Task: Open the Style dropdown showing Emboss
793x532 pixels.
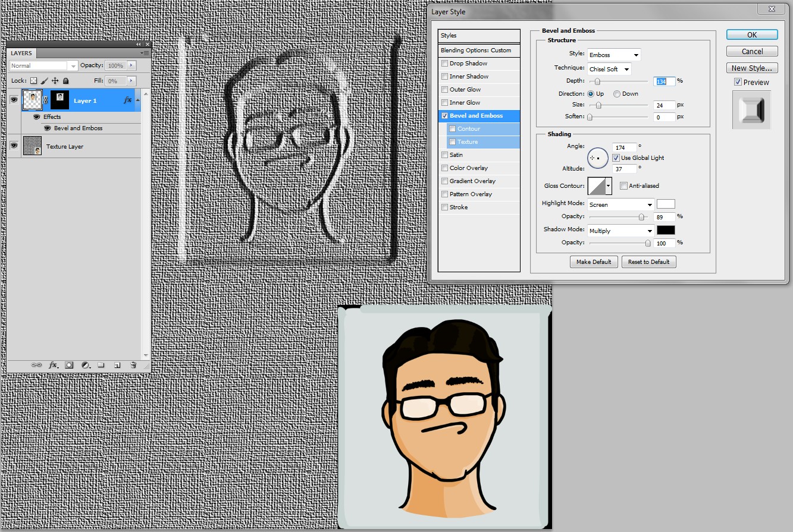Action: [614, 55]
